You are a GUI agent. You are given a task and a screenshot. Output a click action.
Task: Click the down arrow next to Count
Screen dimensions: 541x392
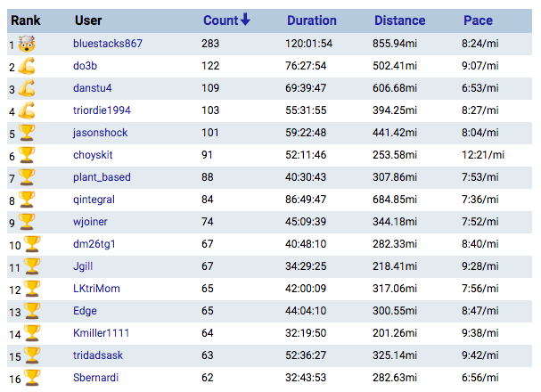tap(245, 20)
